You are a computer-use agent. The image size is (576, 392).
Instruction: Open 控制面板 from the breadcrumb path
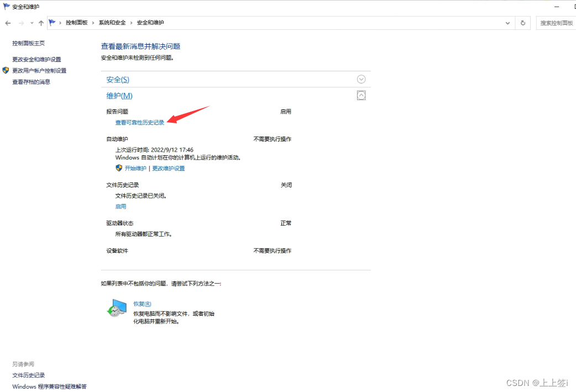[76, 23]
